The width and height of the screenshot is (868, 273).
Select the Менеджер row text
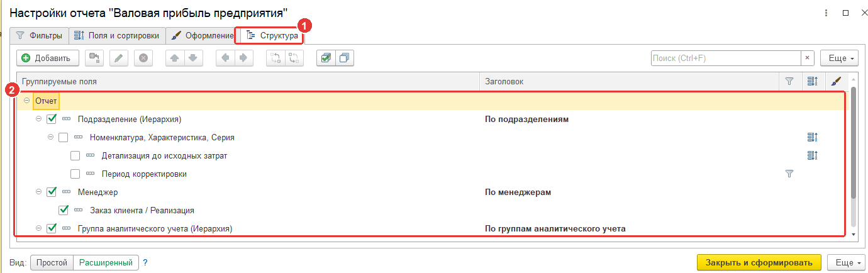pyautogui.click(x=97, y=192)
